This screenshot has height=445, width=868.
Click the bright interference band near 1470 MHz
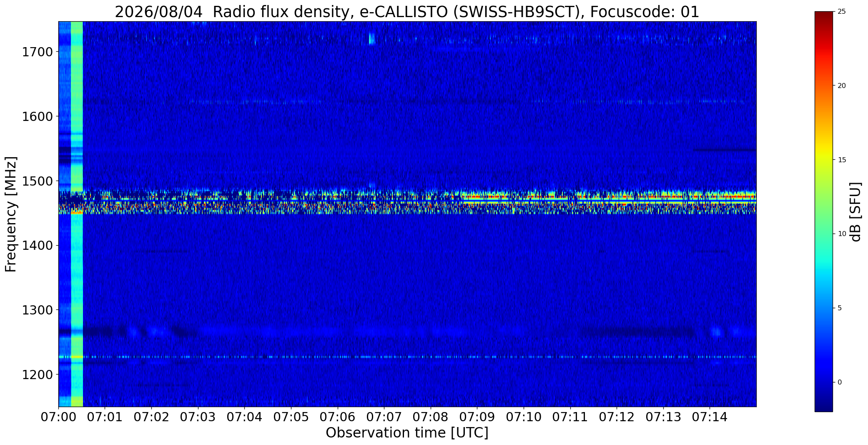pyautogui.click(x=407, y=201)
